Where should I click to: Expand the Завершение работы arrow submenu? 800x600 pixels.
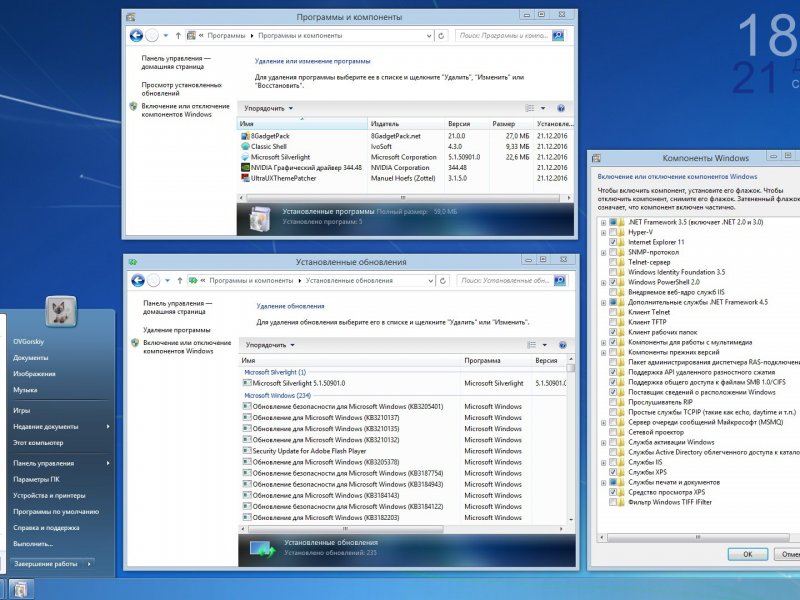(x=89, y=564)
